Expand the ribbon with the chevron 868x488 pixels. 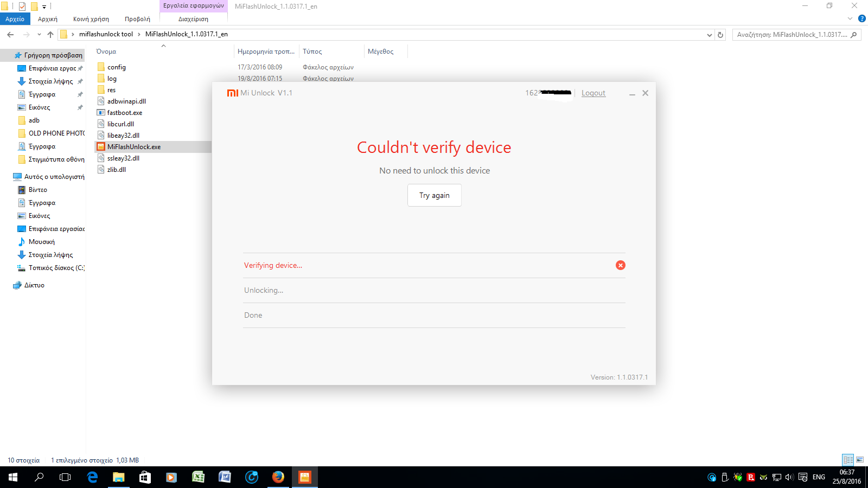850,19
